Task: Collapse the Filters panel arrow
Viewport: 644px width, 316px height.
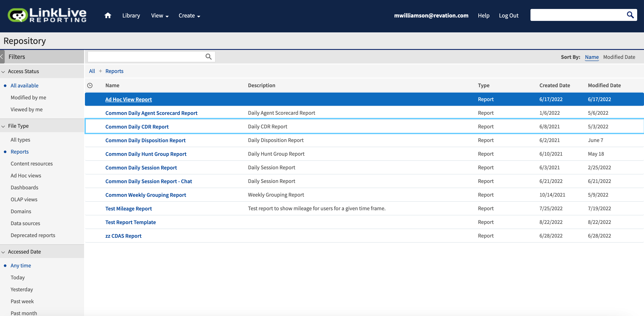Action: point(2,57)
